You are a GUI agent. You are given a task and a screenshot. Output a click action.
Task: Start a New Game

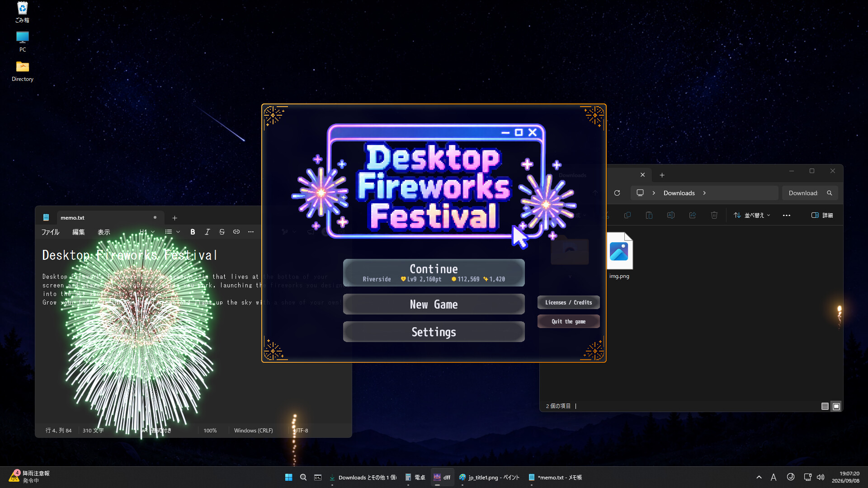pyautogui.click(x=434, y=305)
